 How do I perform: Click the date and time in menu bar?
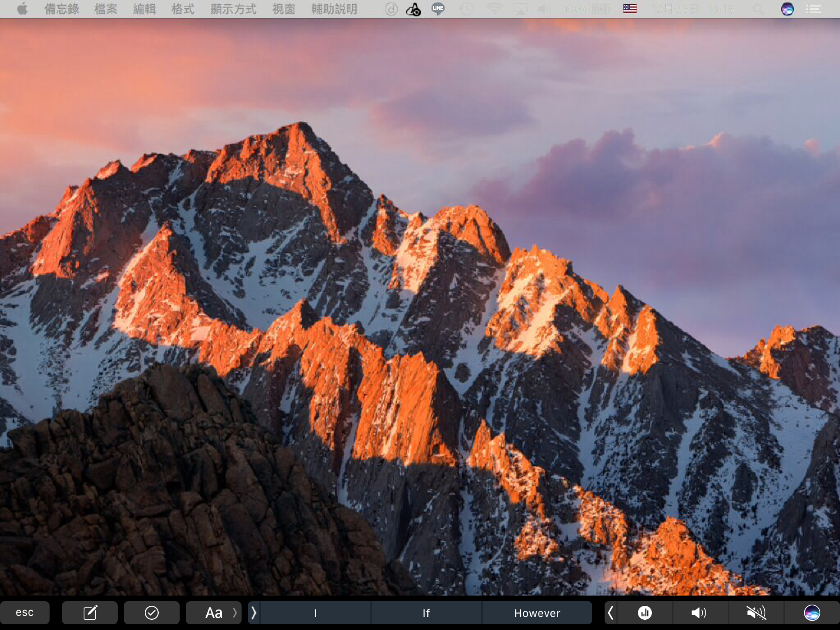[693, 9]
